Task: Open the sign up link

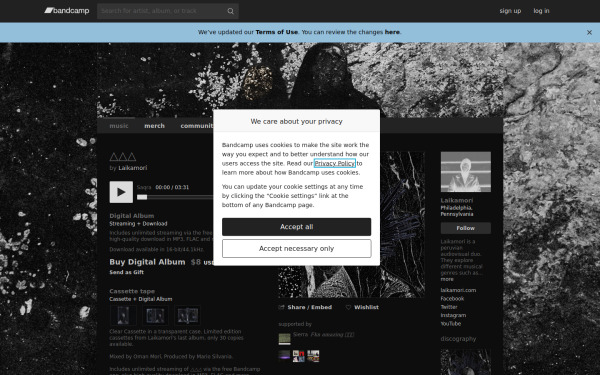Action: point(510,11)
